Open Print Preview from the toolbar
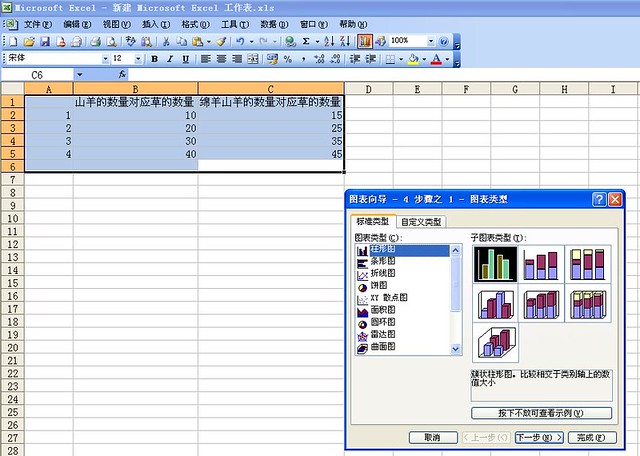The width and height of the screenshot is (640, 456). click(x=111, y=41)
